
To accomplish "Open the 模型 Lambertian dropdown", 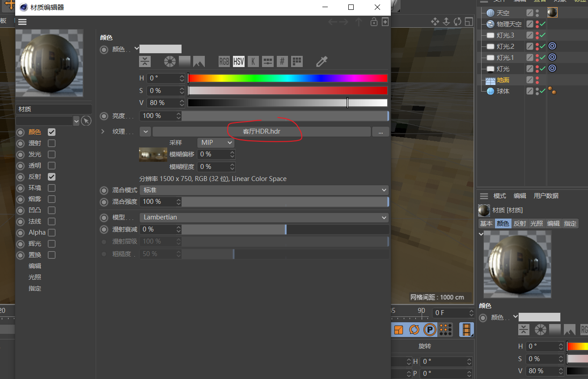I will [x=264, y=218].
